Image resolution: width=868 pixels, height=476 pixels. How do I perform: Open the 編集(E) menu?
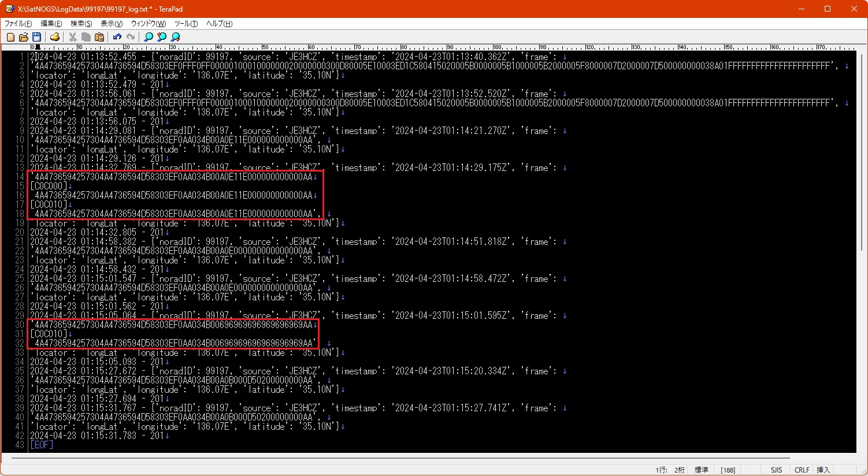51,24
